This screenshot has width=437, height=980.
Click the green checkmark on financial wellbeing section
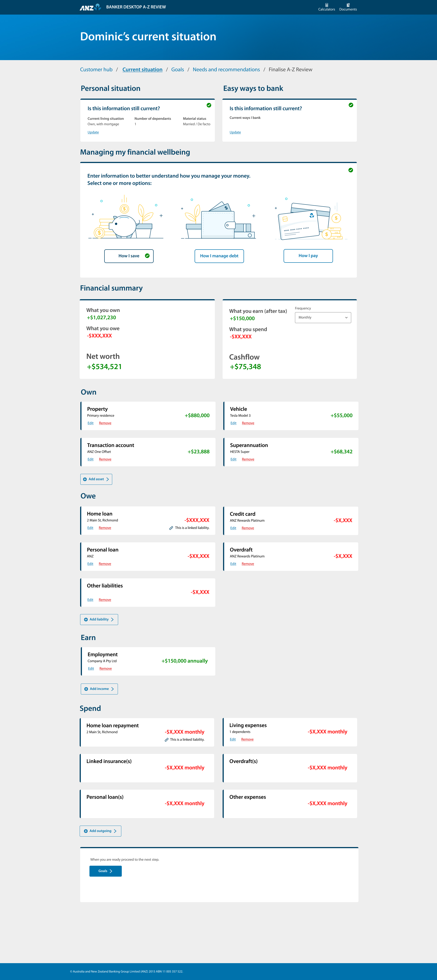click(350, 170)
